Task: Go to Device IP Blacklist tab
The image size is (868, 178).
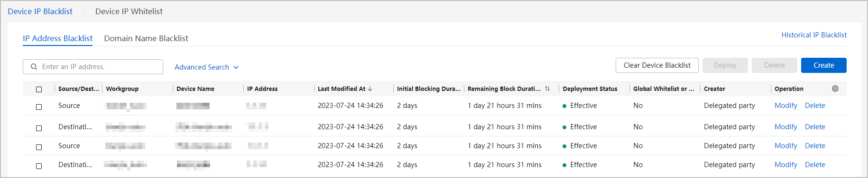Action: pos(40,11)
